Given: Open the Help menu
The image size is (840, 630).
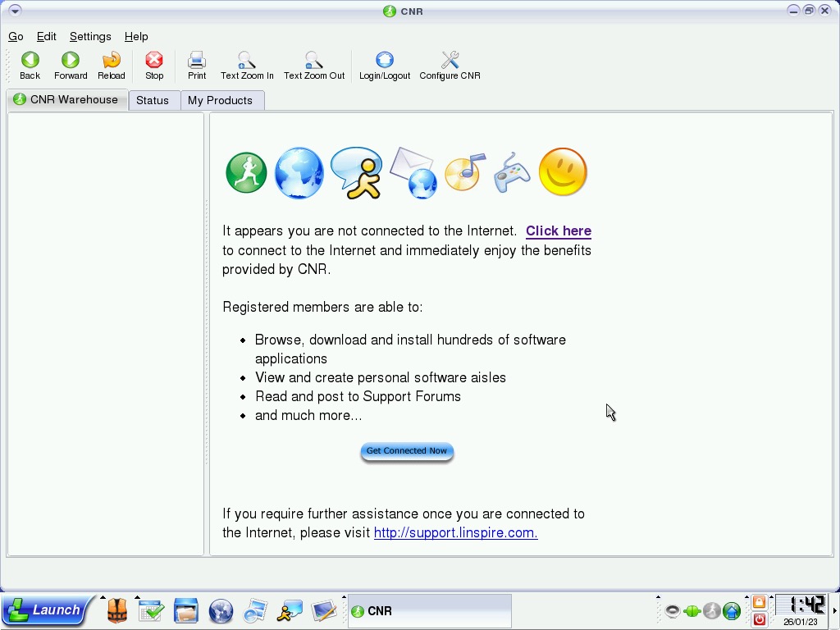Looking at the screenshot, I should [x=136, y=36].
